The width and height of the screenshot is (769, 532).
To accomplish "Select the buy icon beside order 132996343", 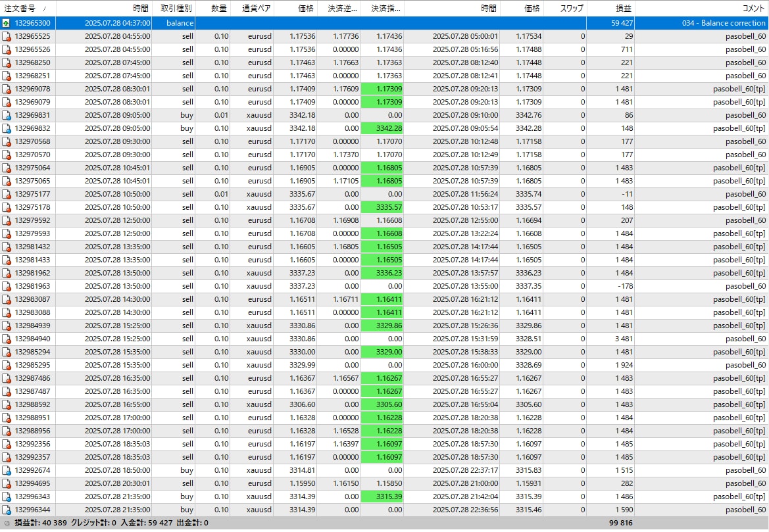I will pos(7,496).
